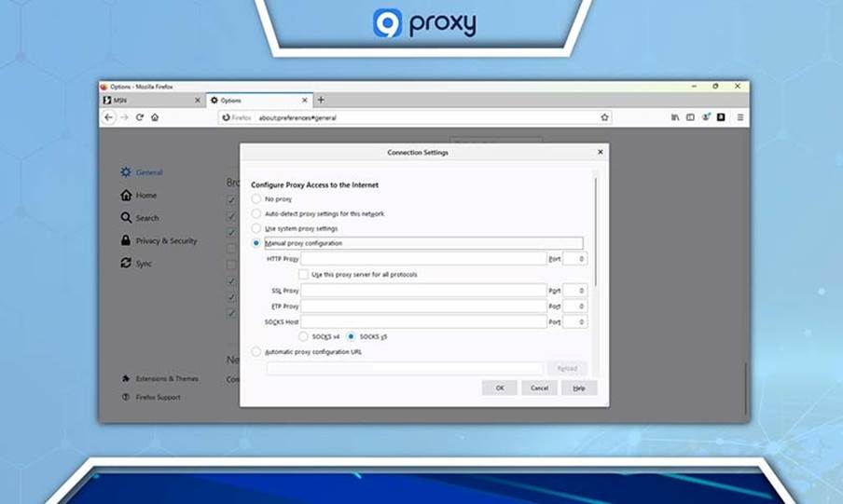Switch to the MSN tab
Image resolution: width=843 pixels, height=504 pixels.
coord(152,101)
